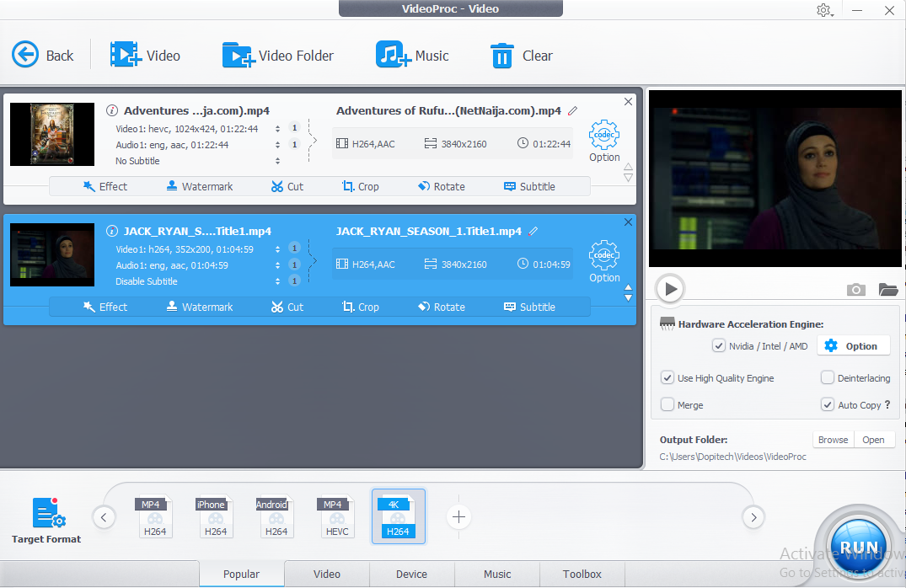Take a snapshot with the camera icon
906x588 pixels.
(x=855, y=289)
